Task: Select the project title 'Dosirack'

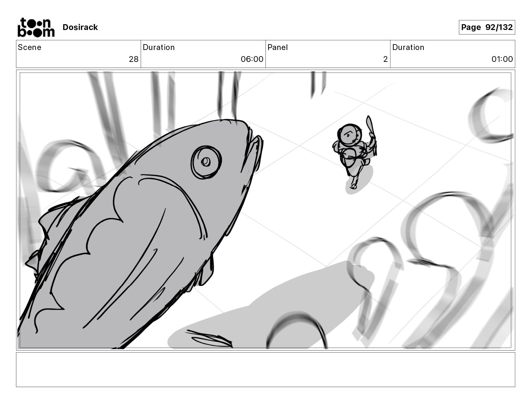Action: 80,27
